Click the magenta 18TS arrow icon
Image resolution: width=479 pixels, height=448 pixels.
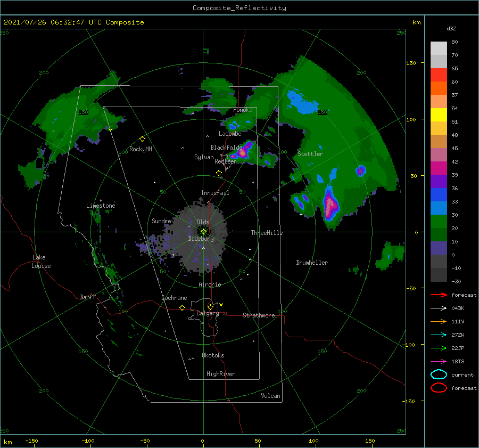439,362
